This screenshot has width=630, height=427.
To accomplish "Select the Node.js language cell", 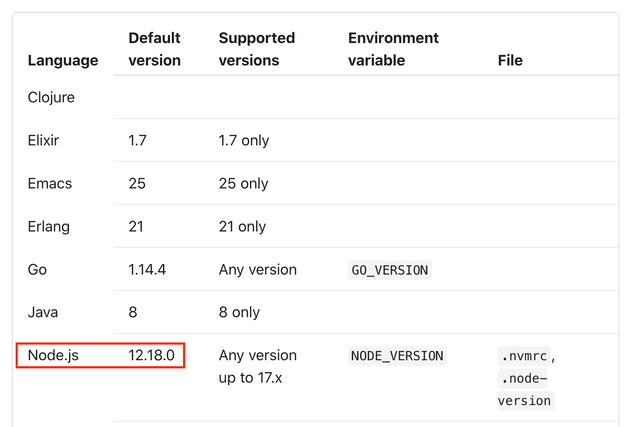I will tap(53, 355).
